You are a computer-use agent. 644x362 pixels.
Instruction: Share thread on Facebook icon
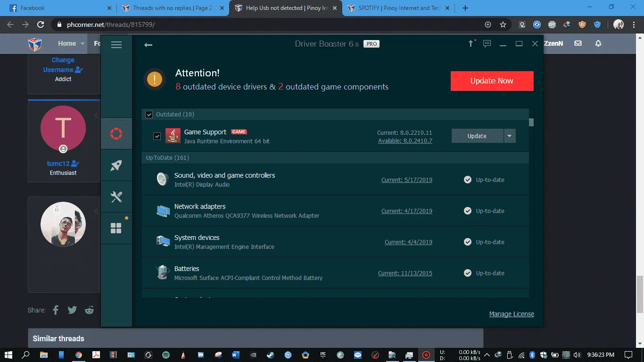(56, 310)
